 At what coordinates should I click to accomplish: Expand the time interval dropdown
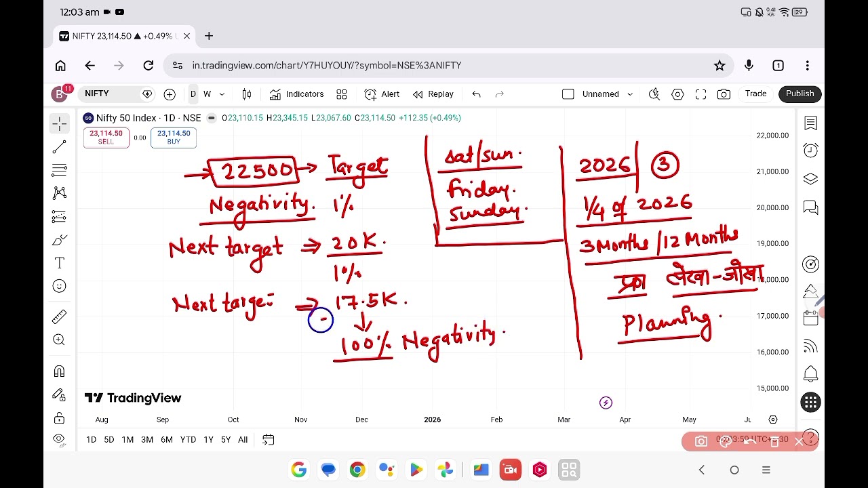222,94
